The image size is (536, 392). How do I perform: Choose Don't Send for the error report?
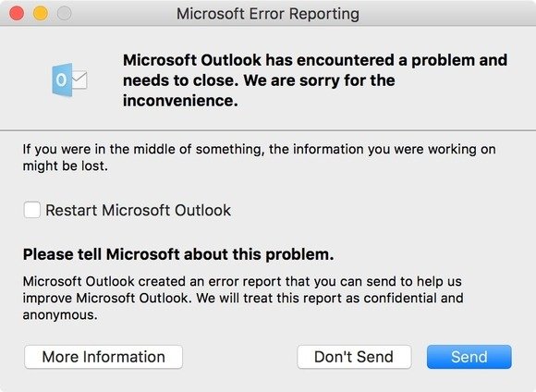(354, 357)
